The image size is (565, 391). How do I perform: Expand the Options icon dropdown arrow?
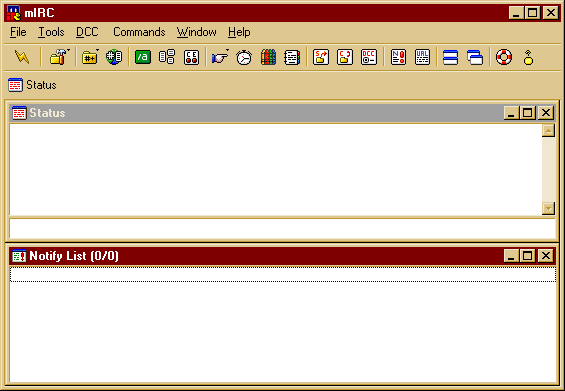pyautogui.click(x=68, y=50)
